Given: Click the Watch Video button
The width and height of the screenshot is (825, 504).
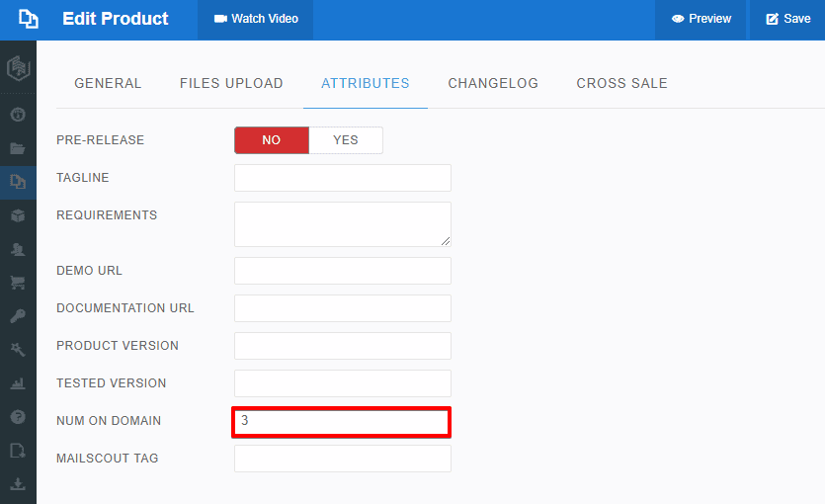Looking at the screenshot, I should click(256, 20).
